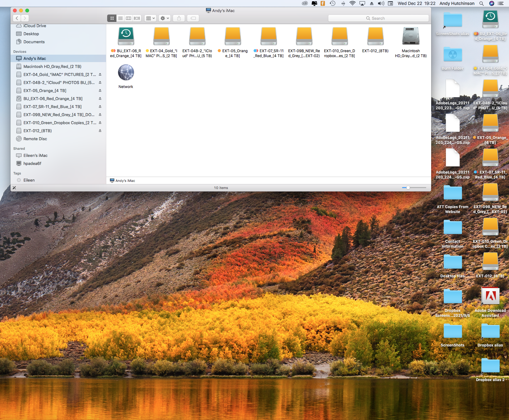
Task: Select the Eileen tag in sidebar
Action: (x=58, y=180)
